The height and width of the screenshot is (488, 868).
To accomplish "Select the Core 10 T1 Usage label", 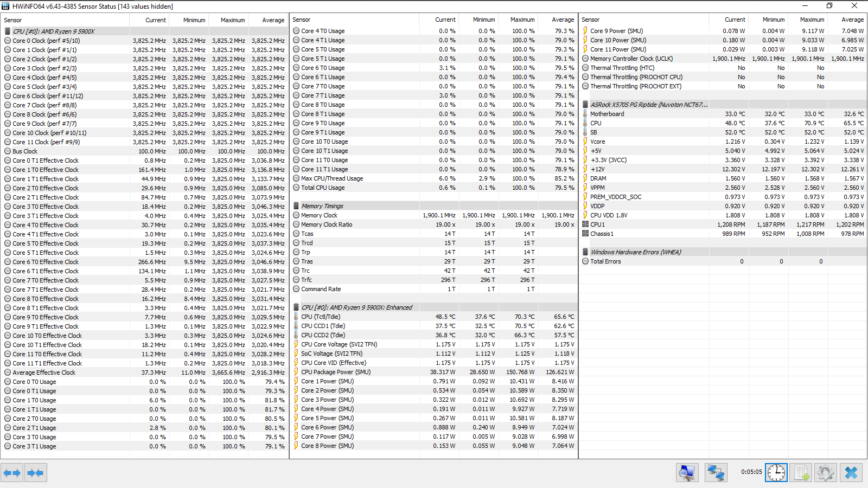I will pyautogui.click(x=324, y=151).
